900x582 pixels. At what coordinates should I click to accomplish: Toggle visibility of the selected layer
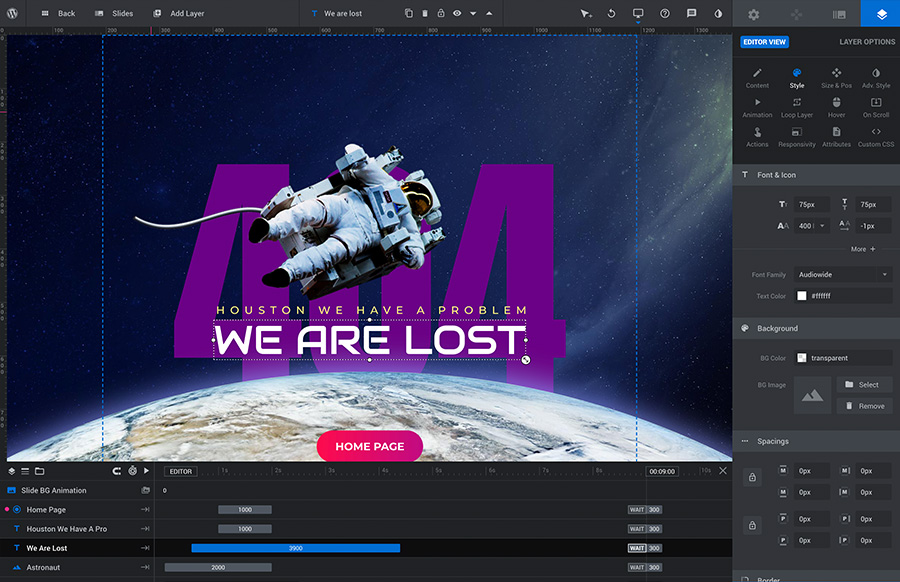pyautogui.click(x=458, y=13)
